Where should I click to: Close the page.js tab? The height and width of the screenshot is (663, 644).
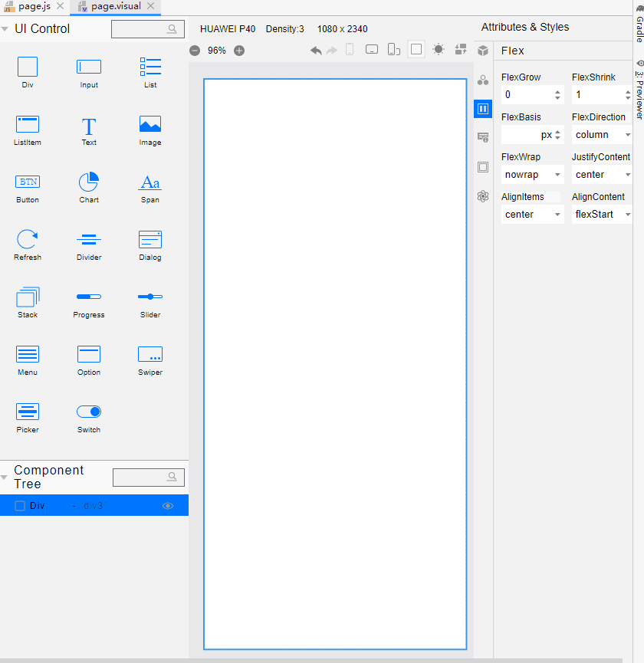(61, 6)
